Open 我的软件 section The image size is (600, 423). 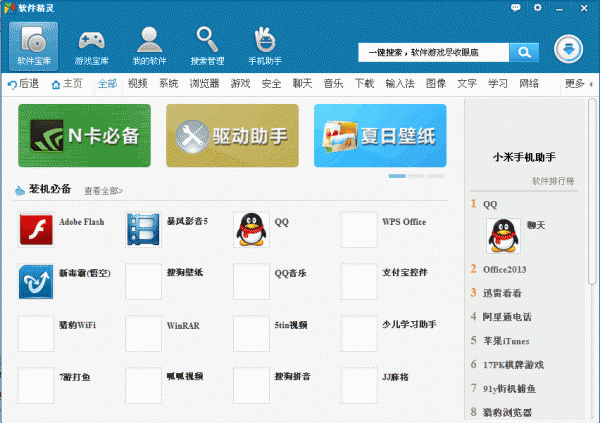tap(149, 46)
